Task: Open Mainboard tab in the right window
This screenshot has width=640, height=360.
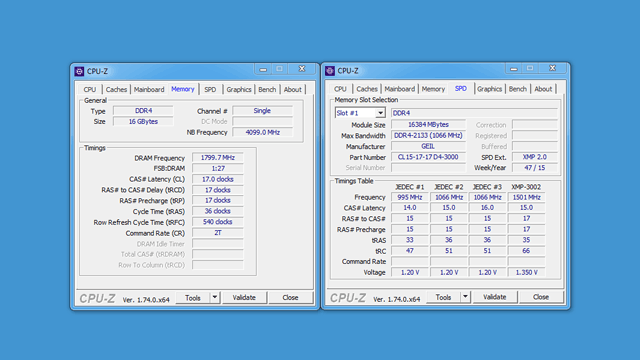Action: pos(400,89)
